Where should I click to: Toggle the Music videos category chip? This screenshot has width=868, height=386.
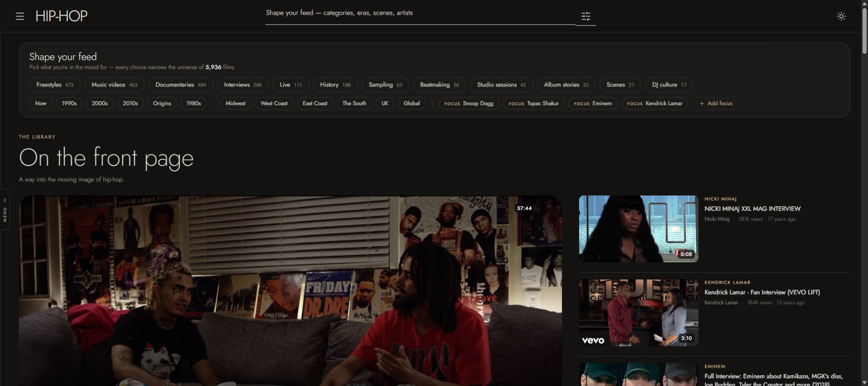114,85
